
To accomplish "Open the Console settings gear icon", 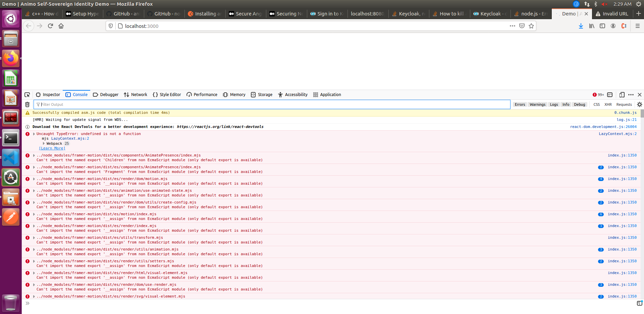I will click(639, 104).
